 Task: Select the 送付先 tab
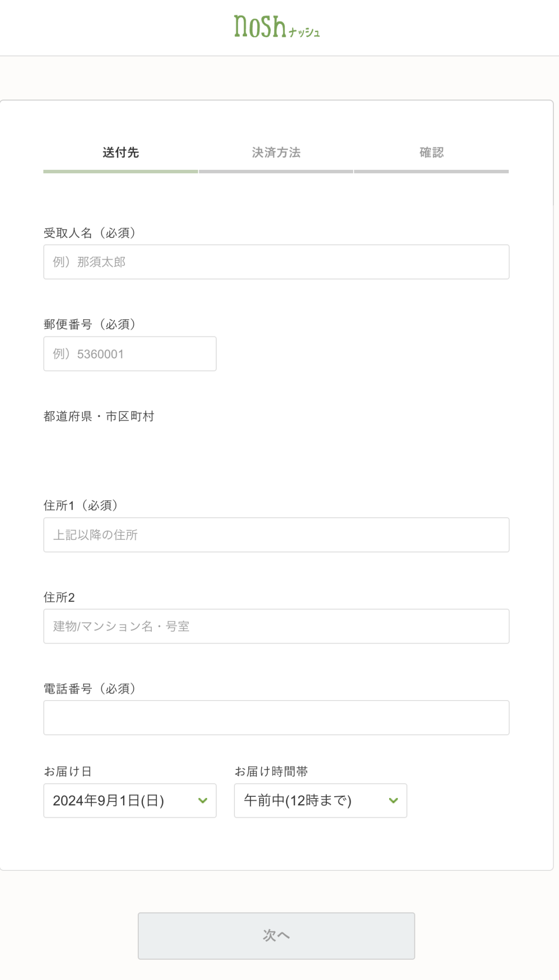pyautogui.click(x=120, y=152)
